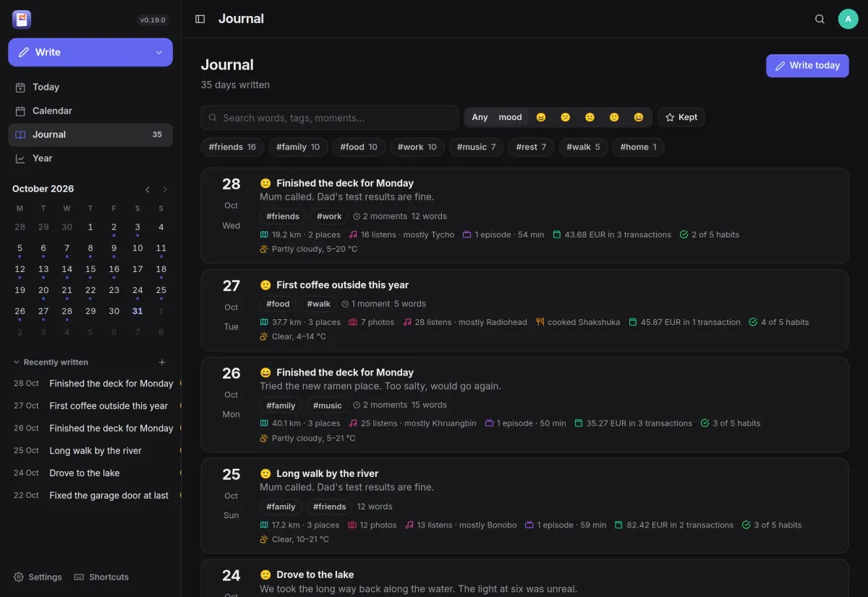Click the v0.19.0 version badge
The image size is (868, 597).
(x=153, y=20)
